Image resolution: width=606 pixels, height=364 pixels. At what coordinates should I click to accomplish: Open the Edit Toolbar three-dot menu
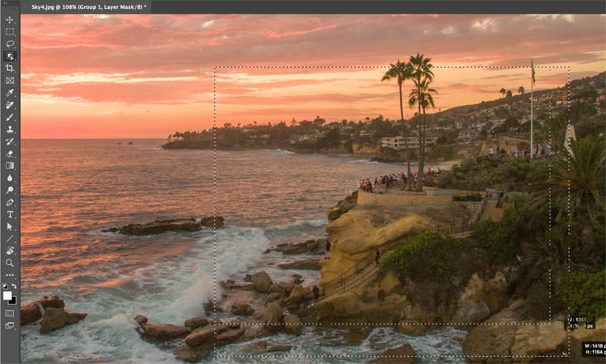coord(10,275)
